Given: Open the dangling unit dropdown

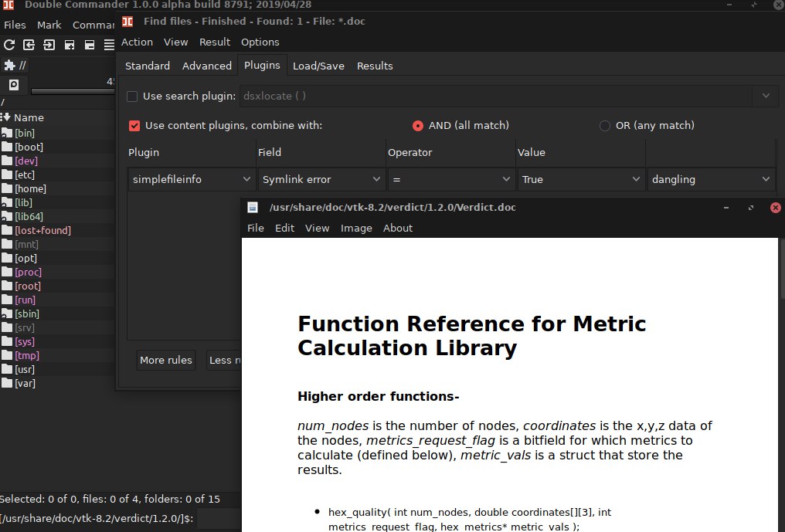Looking at the screenshot, I should (711, 179).
